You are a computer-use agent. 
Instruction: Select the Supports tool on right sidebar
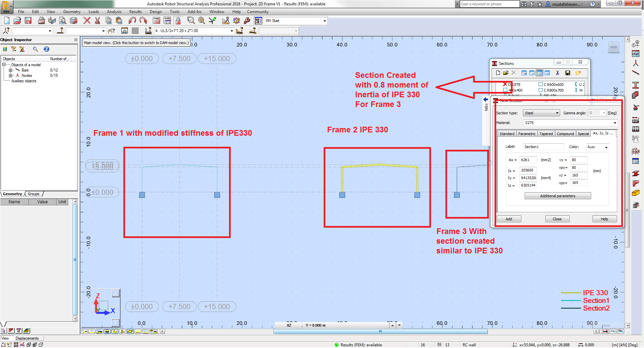[x=637, y=107]
